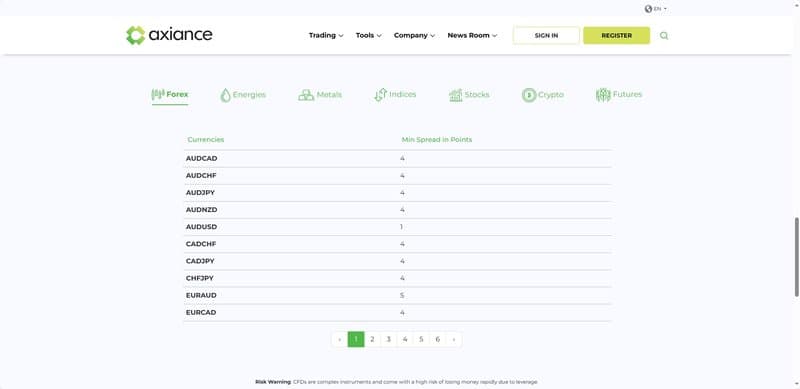Viewport: 800px width, 389px height.
Task: Click the globe language icon
Action: pyautogui.click(x=648, y=9)
